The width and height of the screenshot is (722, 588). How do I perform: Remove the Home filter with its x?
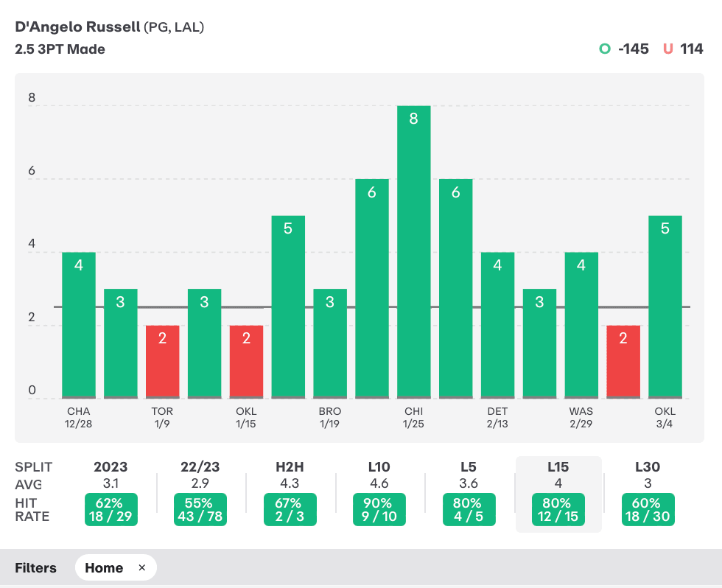(x=141, y=568)
